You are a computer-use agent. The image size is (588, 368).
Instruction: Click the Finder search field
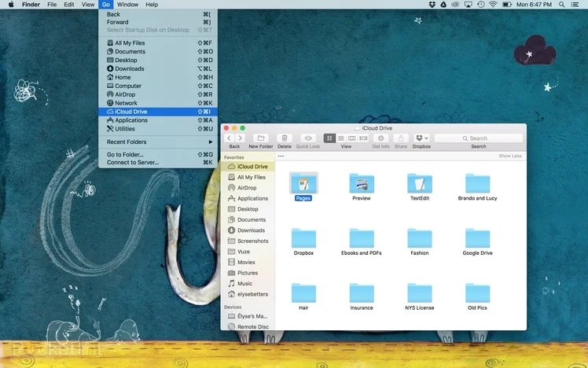pyautogui.click(x=479, y=138)
